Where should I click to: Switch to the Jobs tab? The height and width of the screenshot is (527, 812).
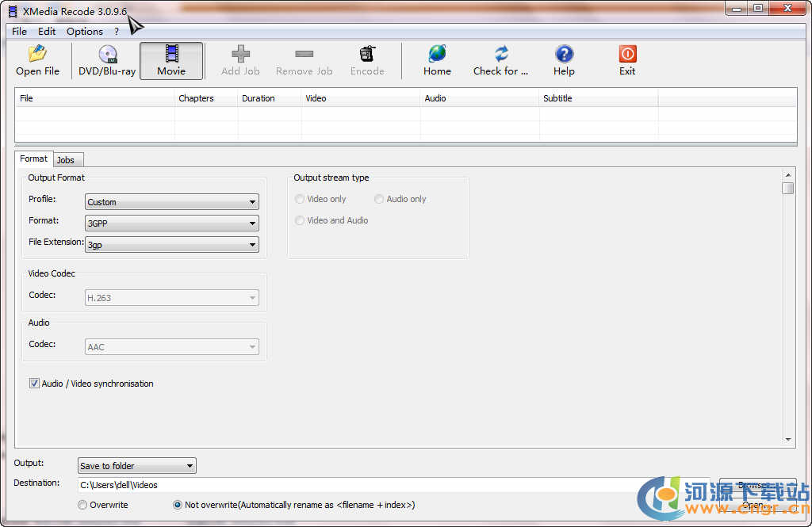coord(65,160)
